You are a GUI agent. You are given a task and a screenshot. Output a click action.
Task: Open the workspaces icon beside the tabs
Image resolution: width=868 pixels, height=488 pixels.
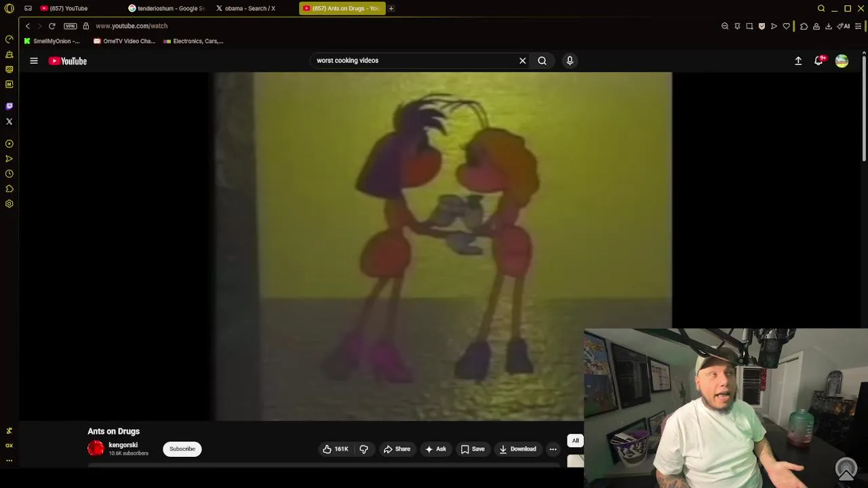click(x=28, y=8)
